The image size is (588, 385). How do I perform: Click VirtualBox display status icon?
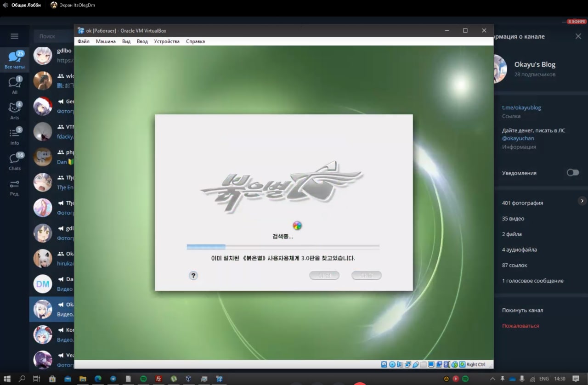(x=431, y=364)
